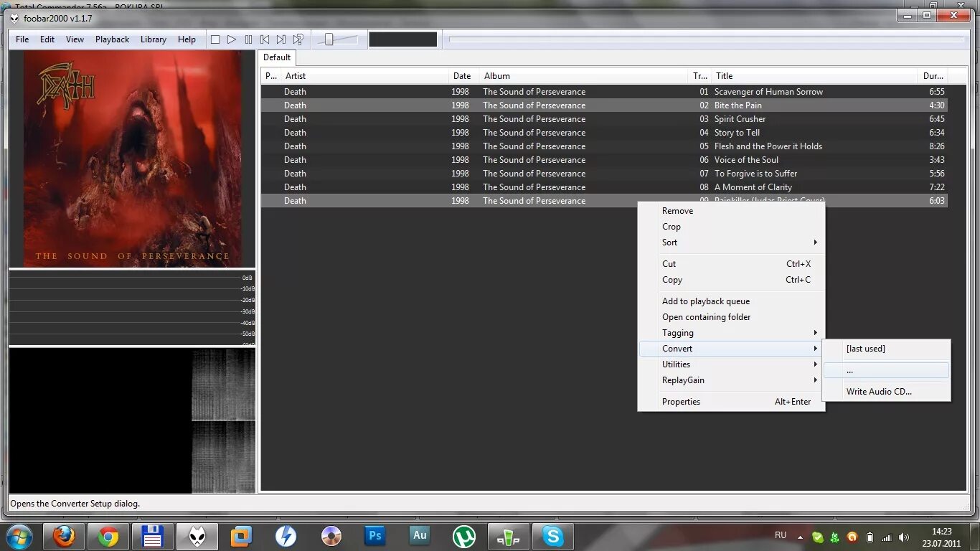The image size is (980, 551).
Task: Select 'A Moment of Clarity' track
Action: click(604, 187)
